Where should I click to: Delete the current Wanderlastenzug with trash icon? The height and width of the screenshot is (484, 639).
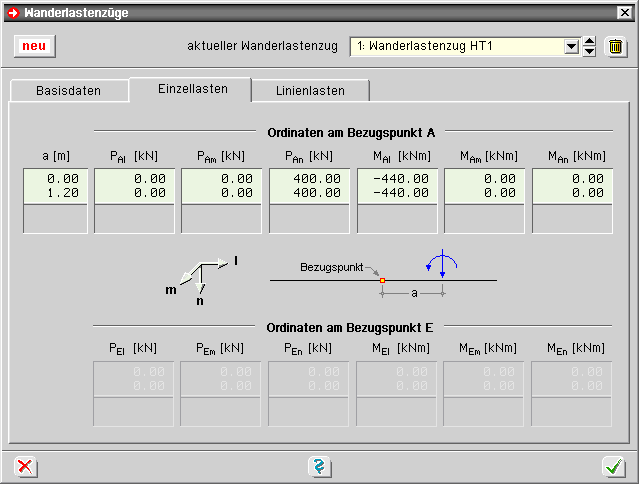click(x=616, y=47)
